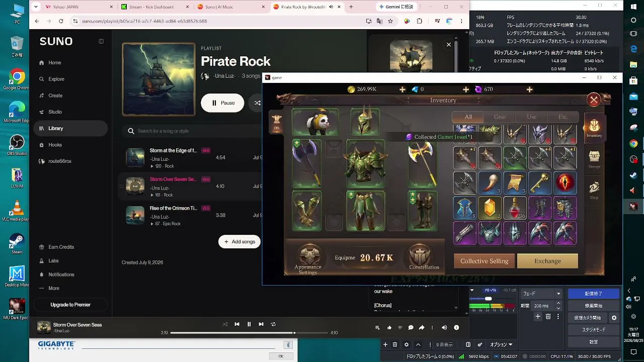This screenshot has height=362, width=644.
Task: Select golden key item in inventory
Action: [540, 183]
